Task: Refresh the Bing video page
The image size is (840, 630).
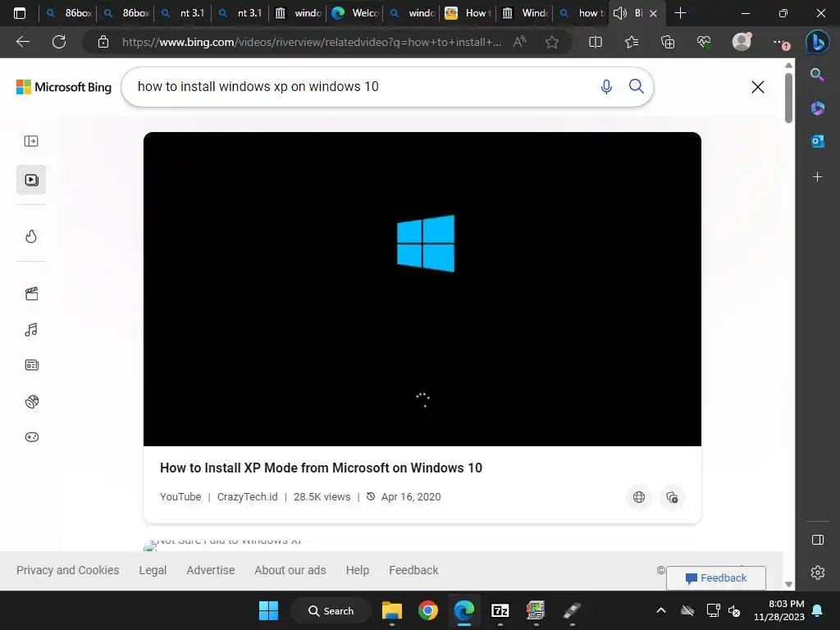Action: [x=59, y=42]
